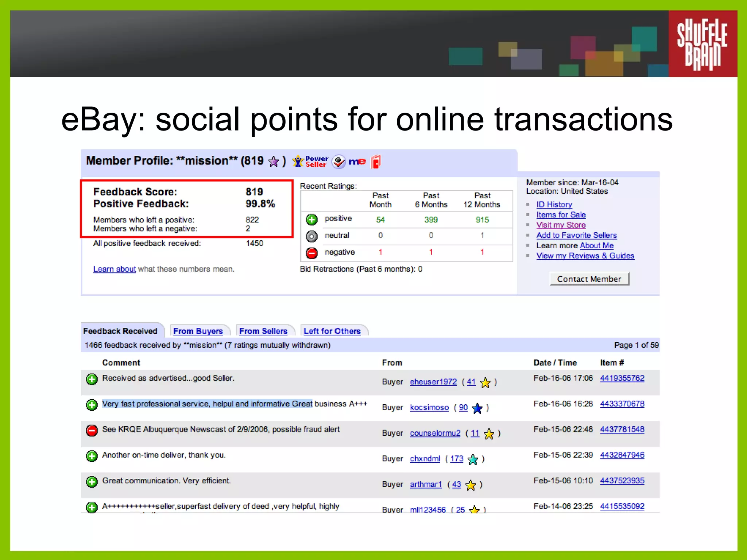Click positive icon beside 'A+++ seller, superfast delivery' comment
The width and height of the screenshot is (747, 560).
point(92,507)
